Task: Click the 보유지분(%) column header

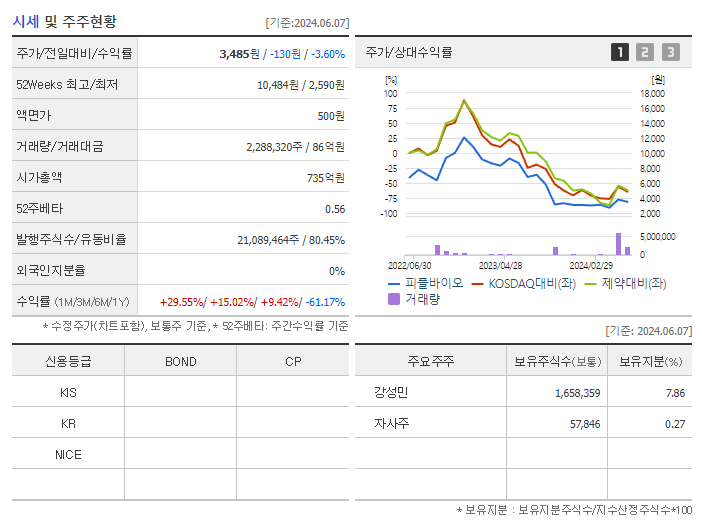Action: coord(651,361)
